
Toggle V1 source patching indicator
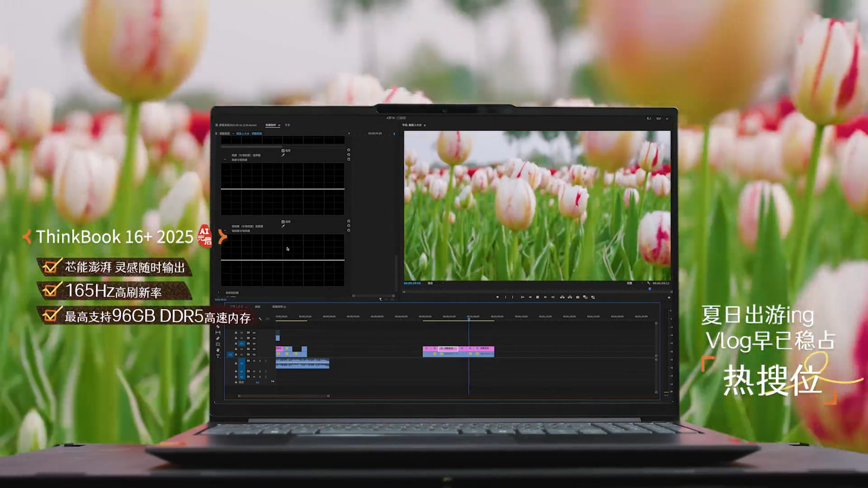(x=231, y=355)
